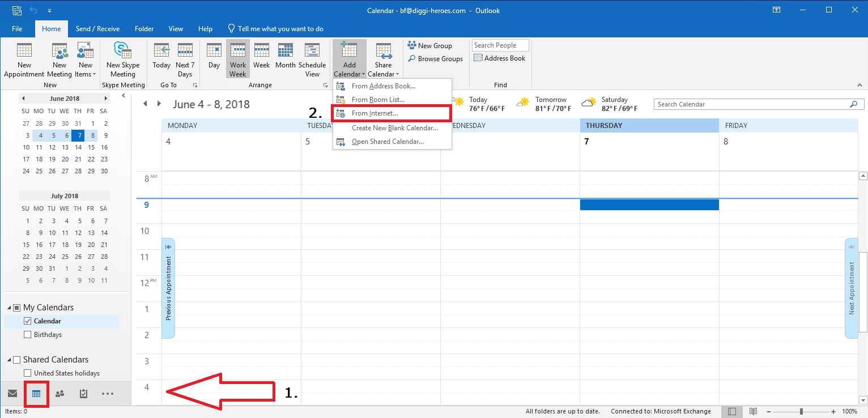868x418 pixels.
Task: Switch to Calendar view icon
Action: 36,394
